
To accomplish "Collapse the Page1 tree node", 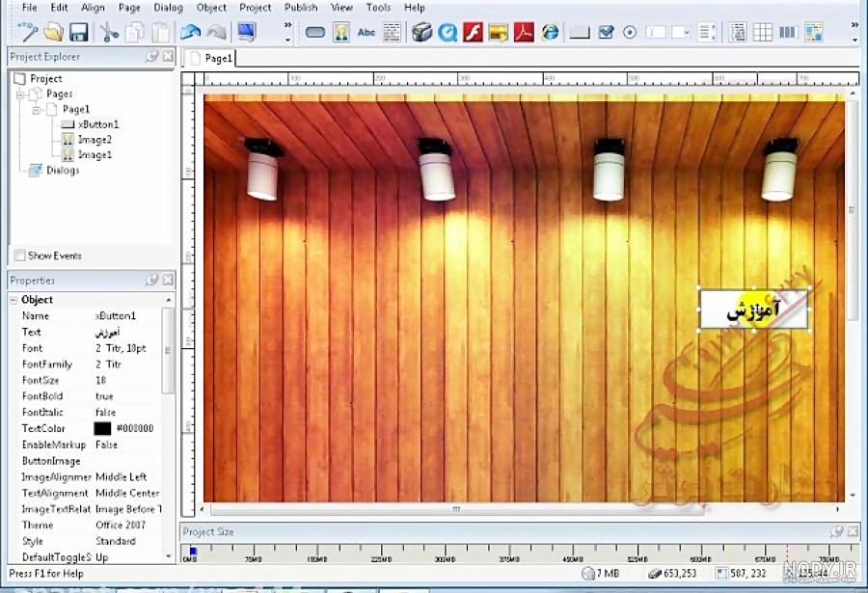I will pos(37,110).
